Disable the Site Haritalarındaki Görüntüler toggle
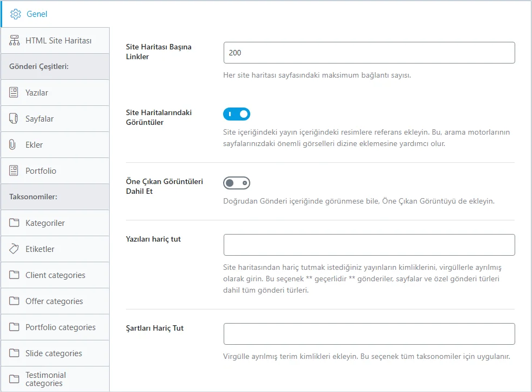532x392 pixels. (x=237, y=114)
